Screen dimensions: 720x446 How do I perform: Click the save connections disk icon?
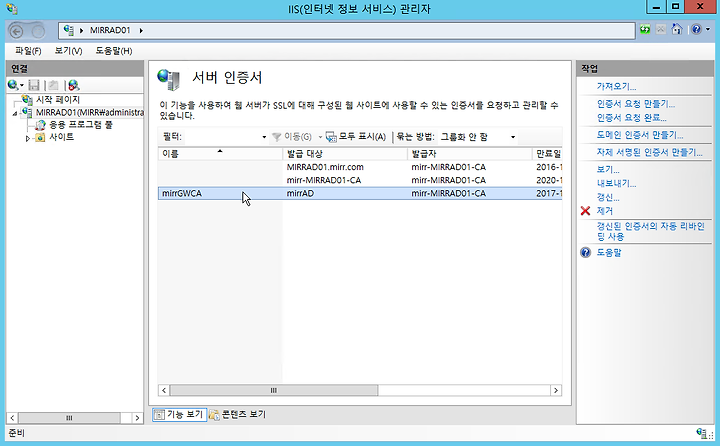click(34, 85)
